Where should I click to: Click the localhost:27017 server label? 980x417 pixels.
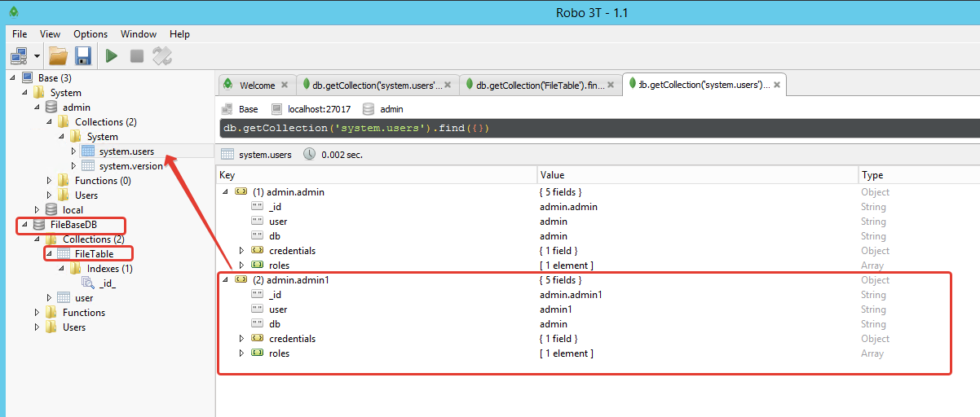coord(319,109)
